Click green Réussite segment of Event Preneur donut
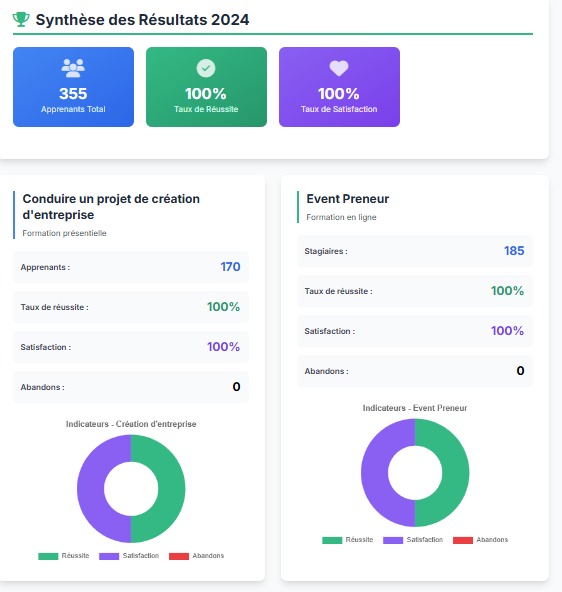562x592 pixels. click(456, 473)
